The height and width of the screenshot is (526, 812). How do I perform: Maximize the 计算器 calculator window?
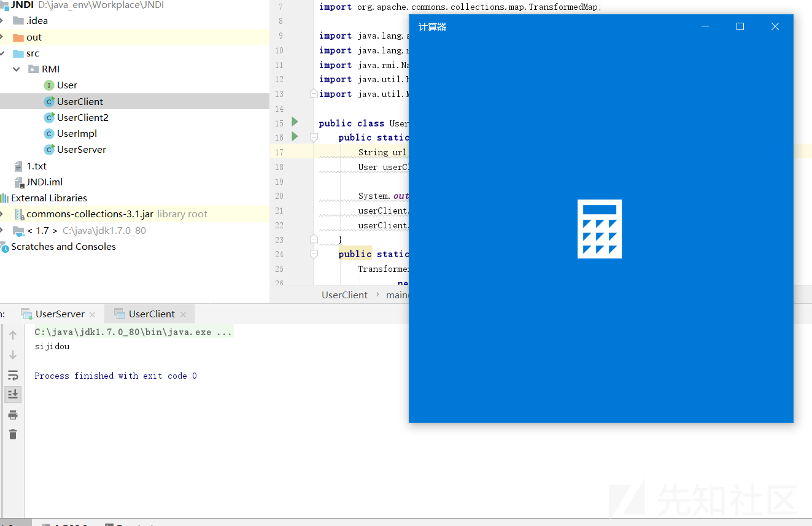point(740,26)
